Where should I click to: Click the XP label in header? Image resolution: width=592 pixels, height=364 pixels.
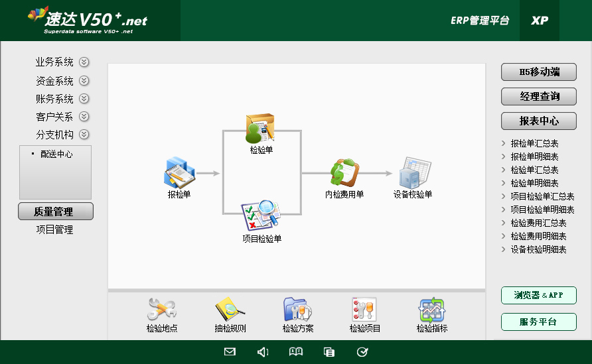click(x=540, y=21)
